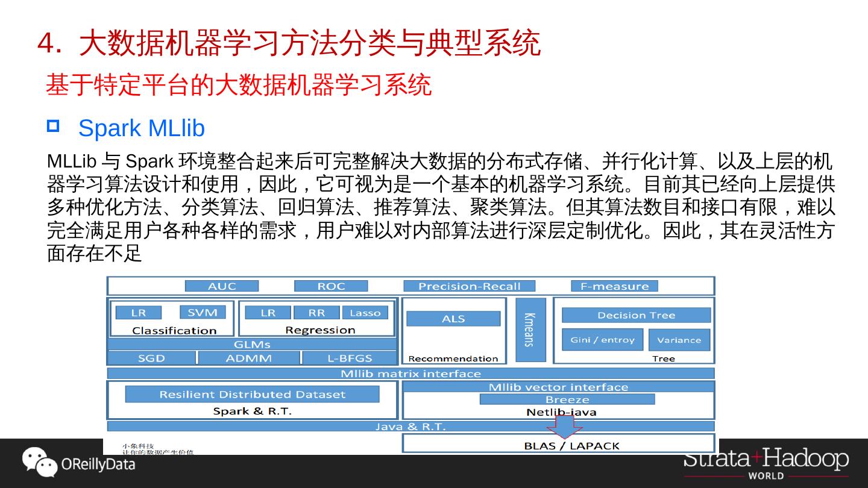The width and height of the screenshot is (868, 488).
Task: Click the subtitle 基于特定平台的大数据机器学习系统
Action: point(239,85)
